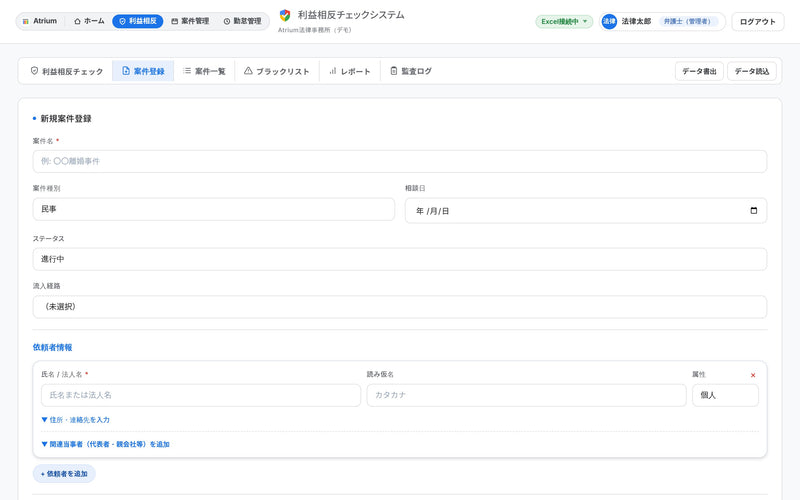800x500 pixels.
Task: Open the ステータス dropdown showing 進行中
Action: [399, 259]
